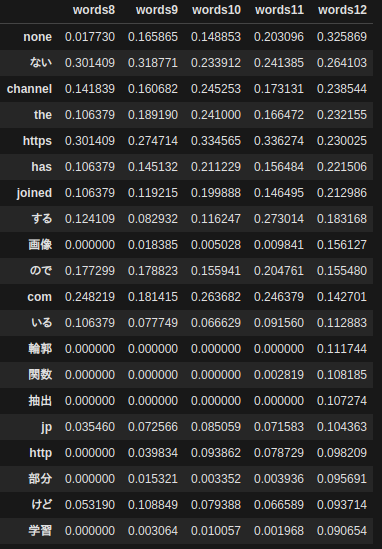This screenshot has height=549, width=382.
Task: Click value 0.263682 in com row
Action: point(216,297)
